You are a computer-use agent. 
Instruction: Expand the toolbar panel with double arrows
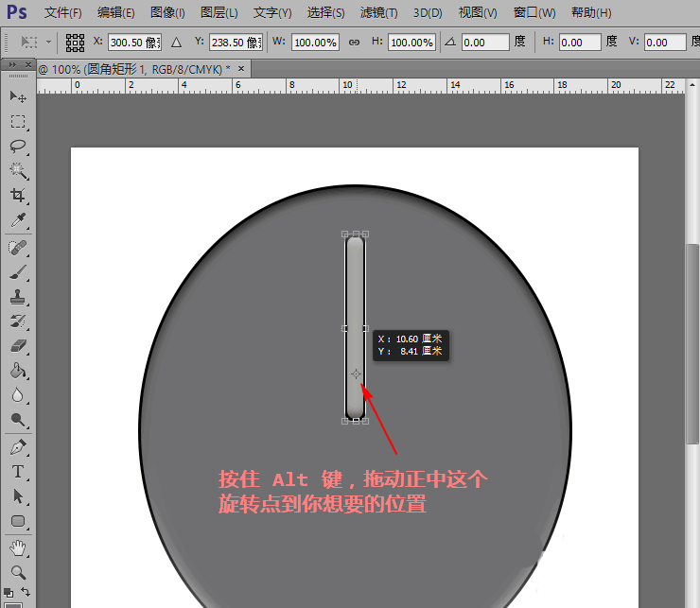pos(12,65)
